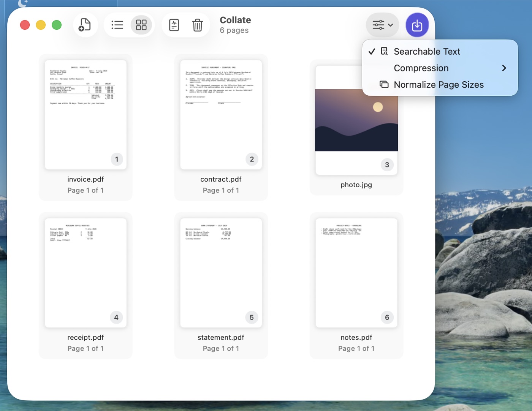Click the notes.pdf file name
532x411 pixels.
tap(356, 337)
